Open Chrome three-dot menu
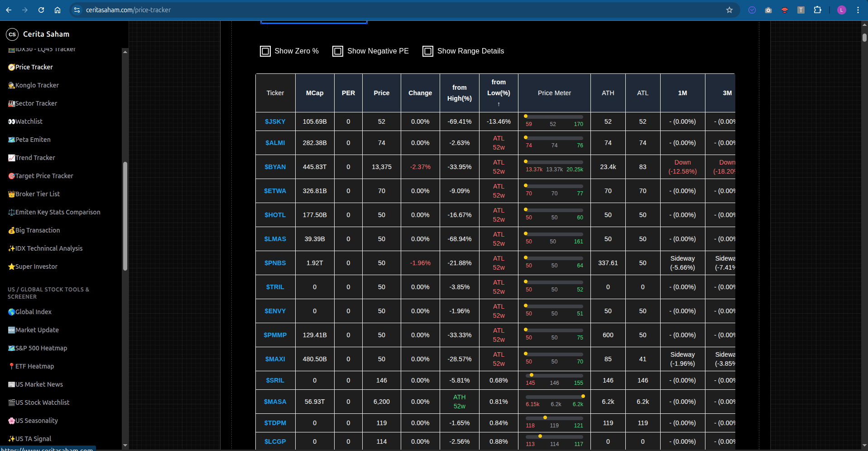 pos(858,10)
